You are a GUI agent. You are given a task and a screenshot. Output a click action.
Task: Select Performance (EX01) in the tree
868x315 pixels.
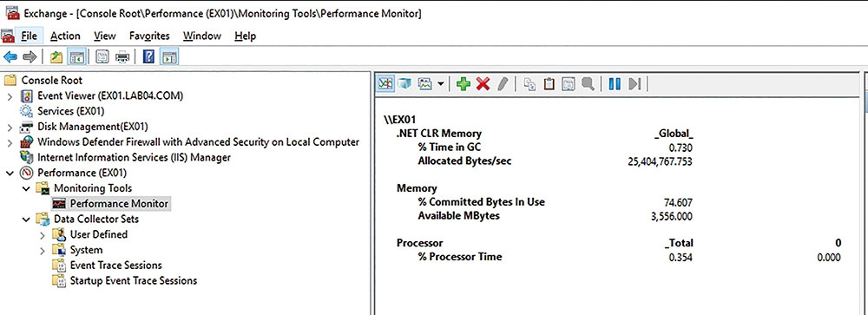click(82, 173)
